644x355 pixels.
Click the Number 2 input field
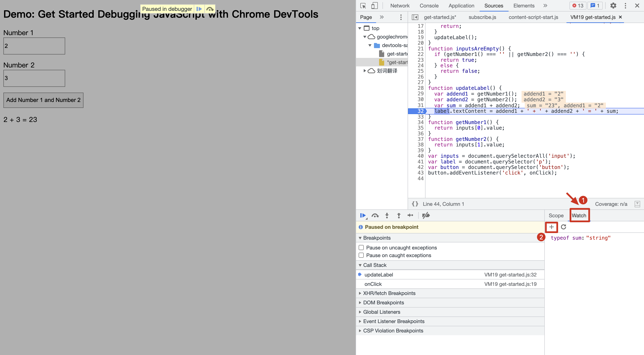(x=34, y=78)
